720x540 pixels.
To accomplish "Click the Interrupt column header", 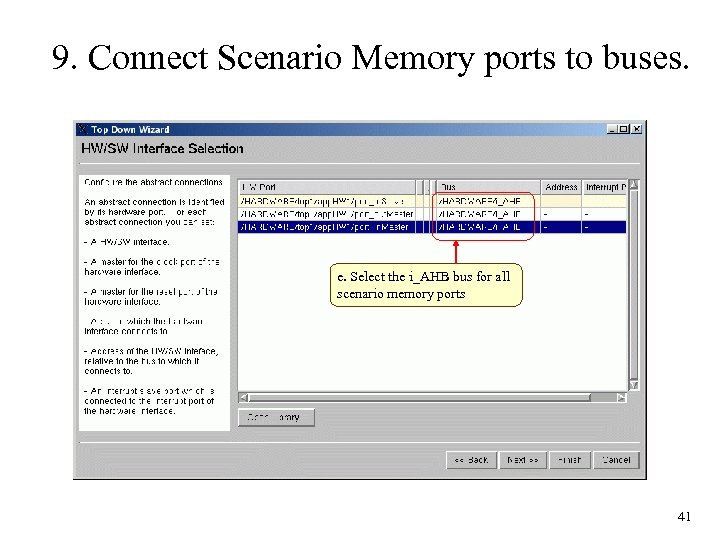I will [x=604, y=187].
